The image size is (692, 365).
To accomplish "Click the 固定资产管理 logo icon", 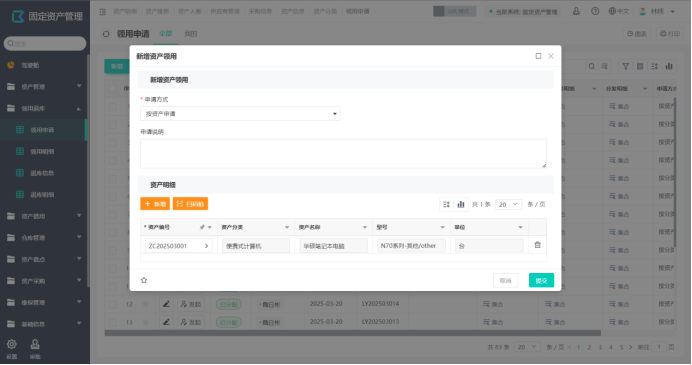I will pyautogui.click(x=18, y=16).
